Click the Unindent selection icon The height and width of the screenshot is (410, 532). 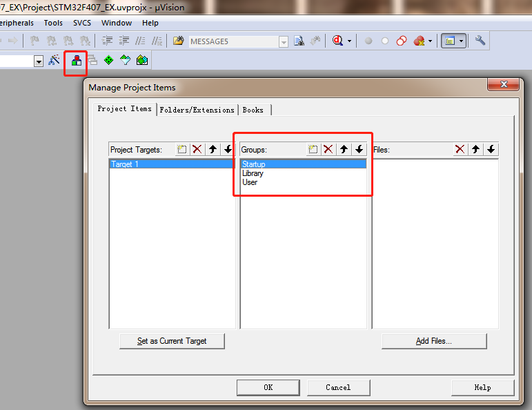124,41
